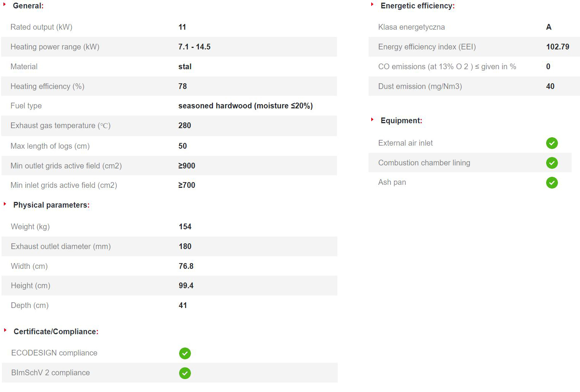Click the BImSchV 2 compliance check icon

[x=185, y=373]
